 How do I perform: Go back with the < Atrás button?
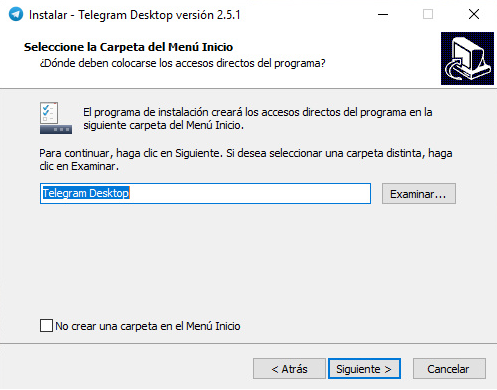(x=289, y=369)
